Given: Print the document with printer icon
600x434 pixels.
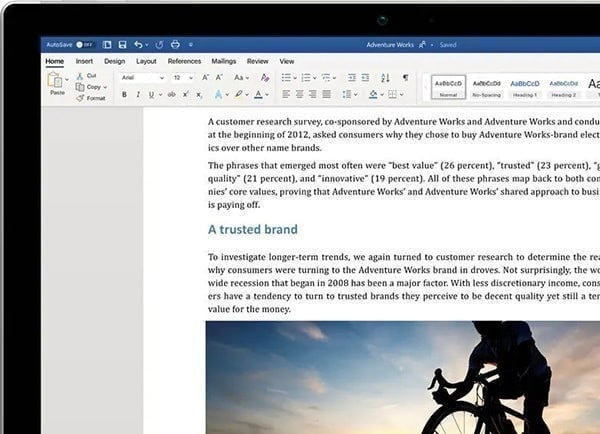Looking at the screenshot, I should [175, 44].
